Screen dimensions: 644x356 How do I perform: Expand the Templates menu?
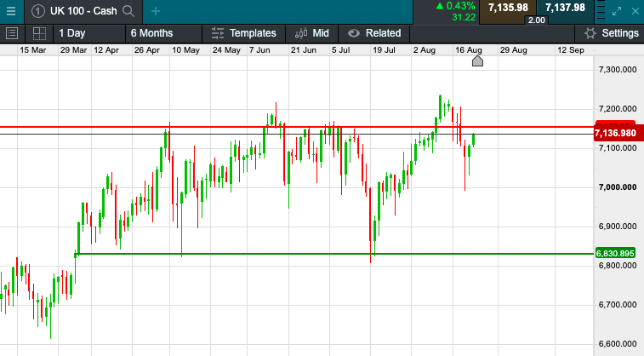pyautogui.click(x=243, y=33)
